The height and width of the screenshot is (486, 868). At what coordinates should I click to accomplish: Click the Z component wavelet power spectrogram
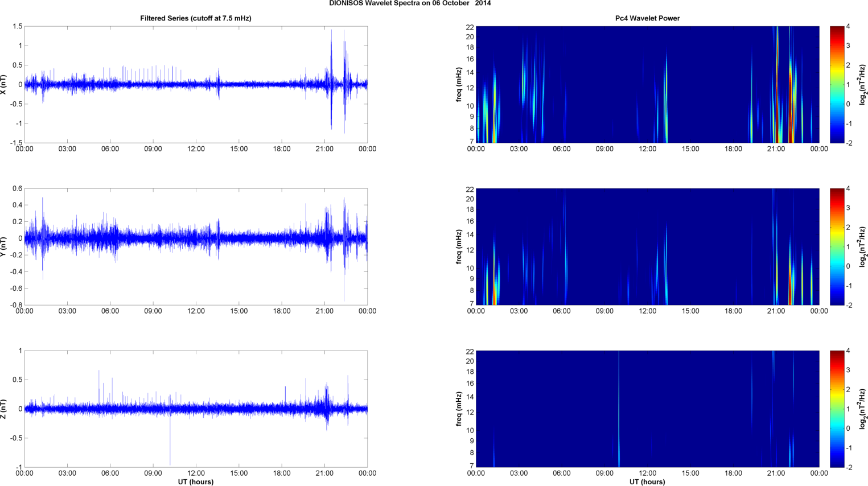647,409
